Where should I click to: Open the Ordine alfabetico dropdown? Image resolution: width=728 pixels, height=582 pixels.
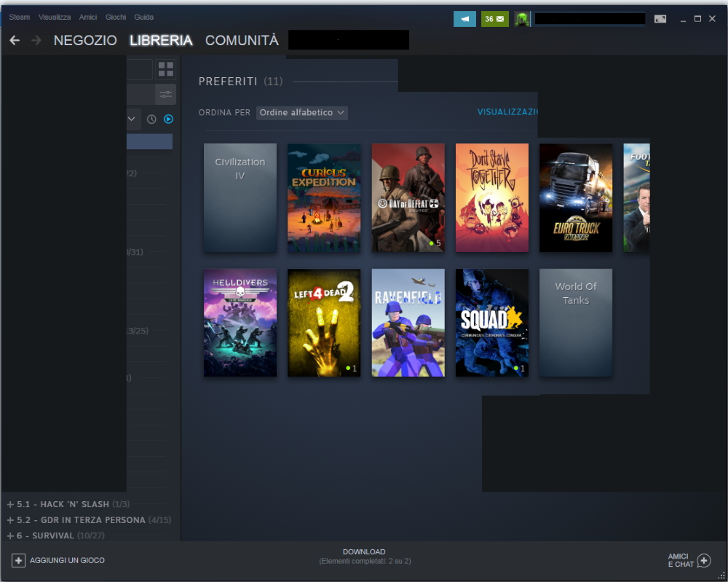click(301, 112)
